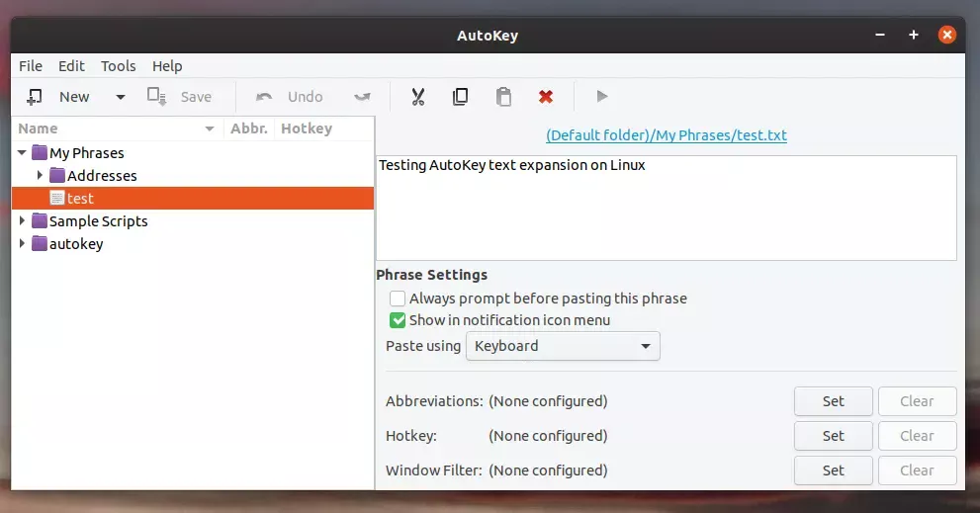Click the My Phrases folder icon
Viewport: 980px width, 513px height.
(x=40, y=152)
